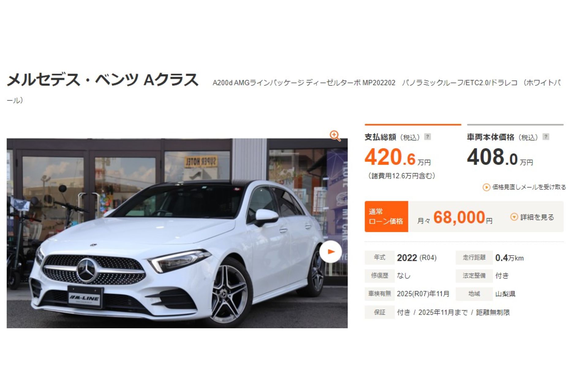The image size is (588, 392).
Task: Click arrow icon beside 価格見直しメール
Action: 486,187
